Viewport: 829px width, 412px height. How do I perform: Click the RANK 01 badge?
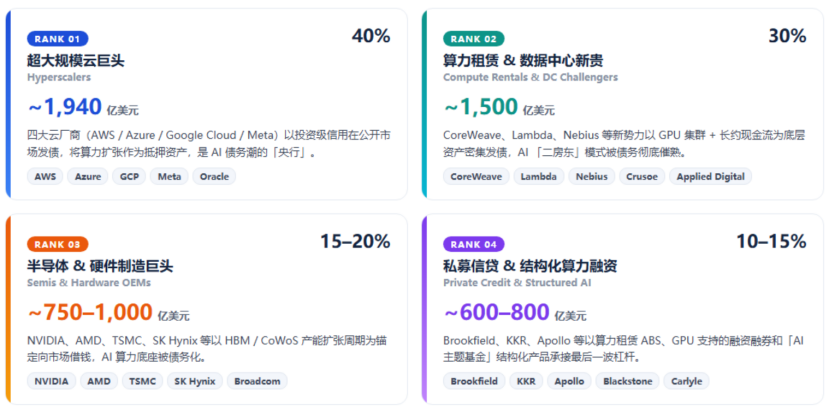click(x=58, y=39)
